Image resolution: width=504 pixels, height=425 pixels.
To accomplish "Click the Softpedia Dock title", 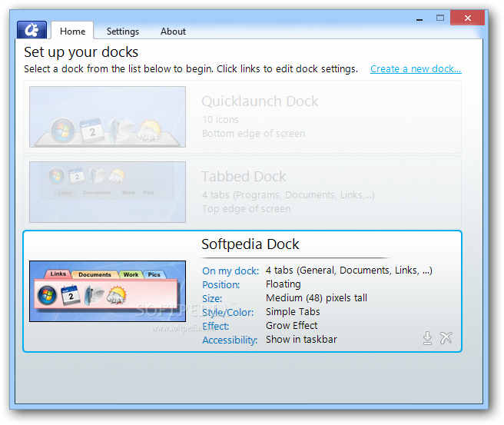I will point(250,244).
